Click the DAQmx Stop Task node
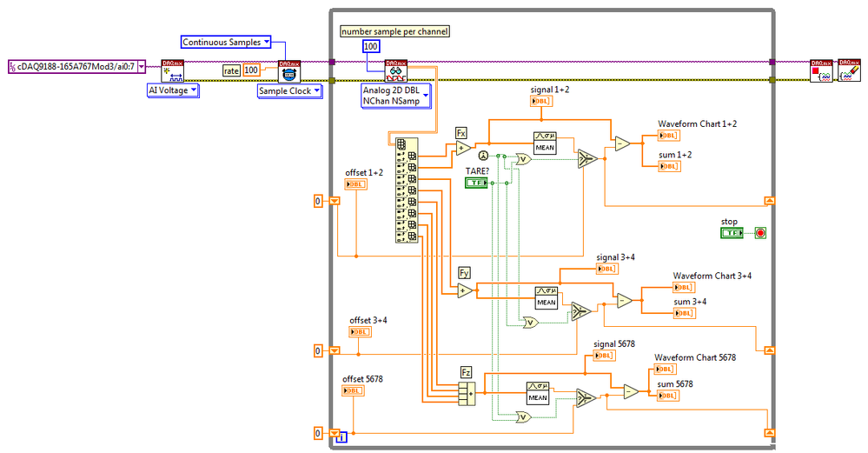 pos(821,71)
